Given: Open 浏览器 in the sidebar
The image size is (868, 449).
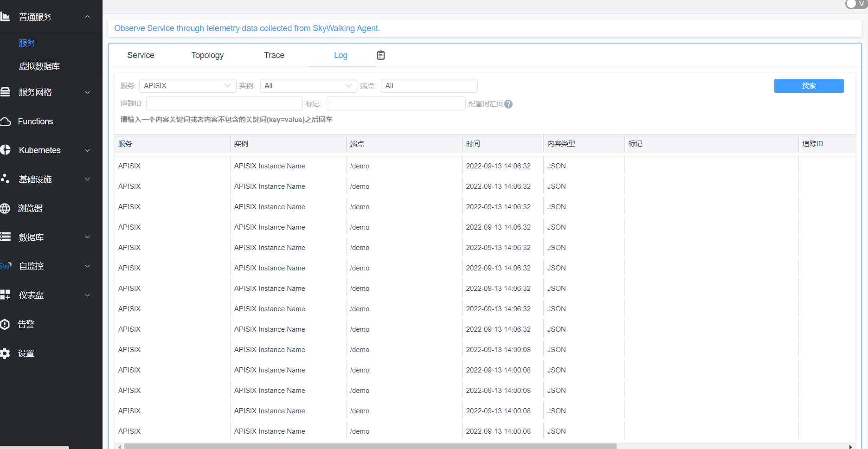Looking at the screenshot, I should (30, 208).
